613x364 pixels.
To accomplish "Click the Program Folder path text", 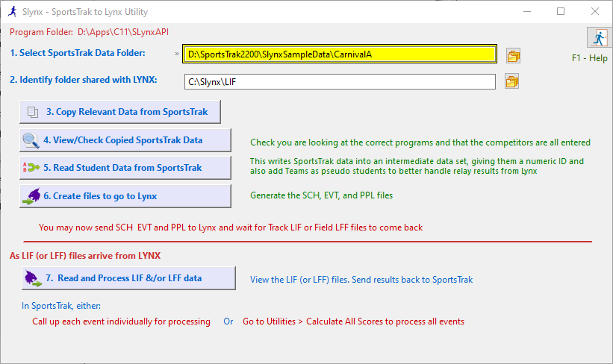I will 89,32.
